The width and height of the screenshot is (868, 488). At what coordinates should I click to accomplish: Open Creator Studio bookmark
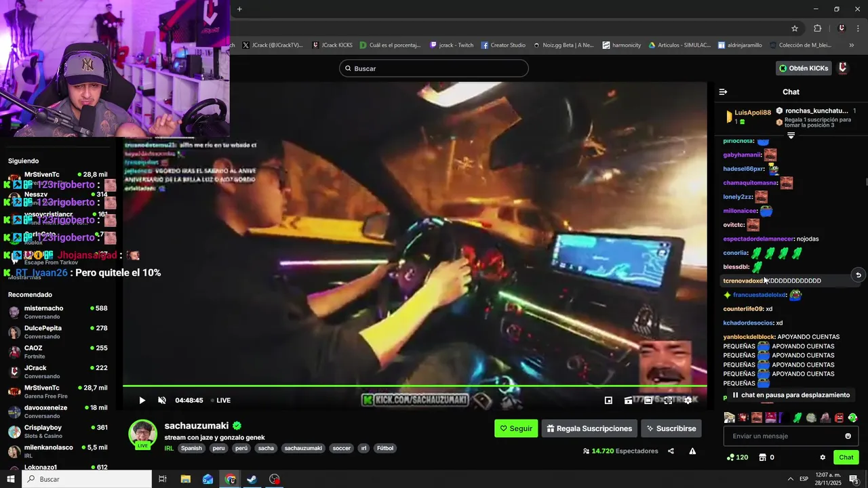point(503,45)
